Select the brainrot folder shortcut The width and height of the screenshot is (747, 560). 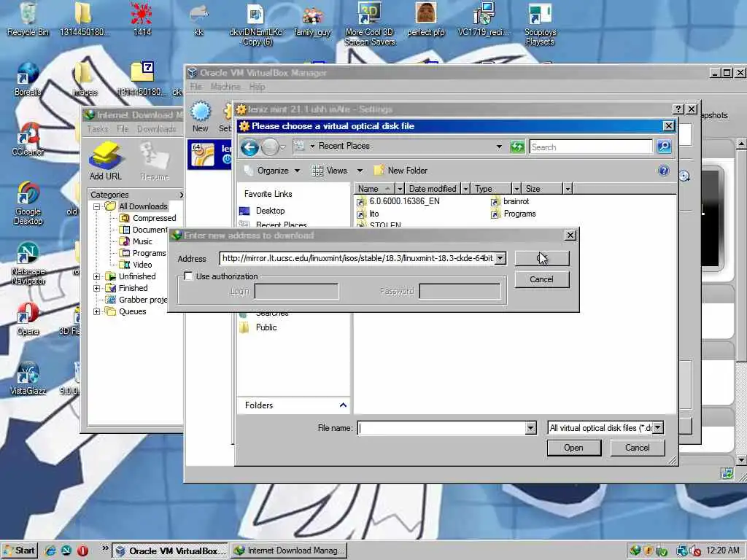click(510, 201)
